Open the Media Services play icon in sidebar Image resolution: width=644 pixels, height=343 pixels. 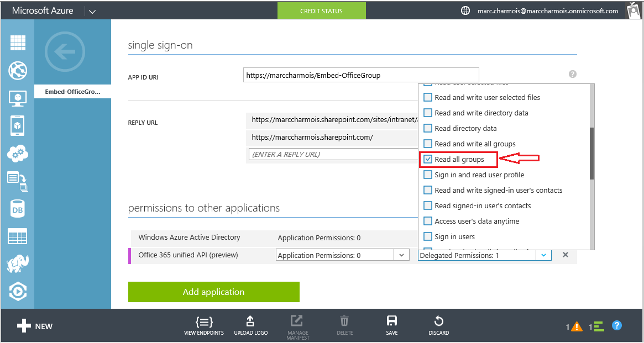click(x=18, y=291)
